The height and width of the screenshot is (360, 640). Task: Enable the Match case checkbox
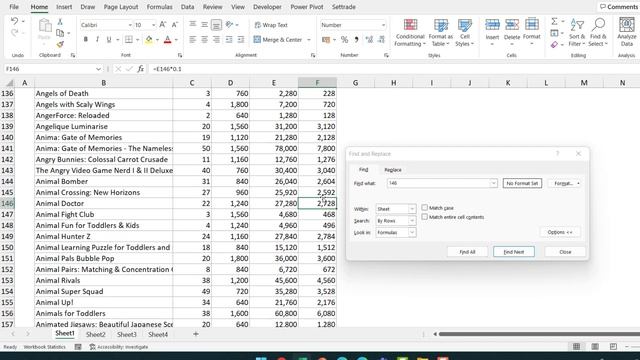click(x=424, y=207)
